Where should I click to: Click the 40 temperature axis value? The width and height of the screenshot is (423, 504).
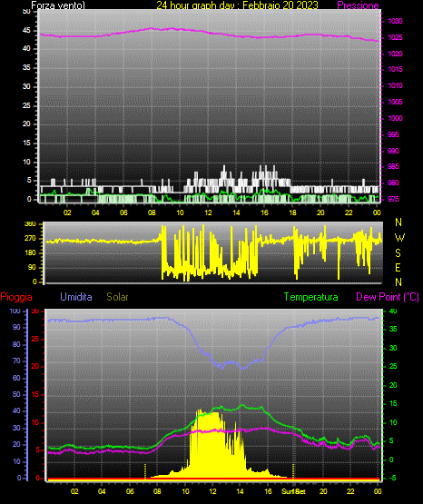point(393,311)
